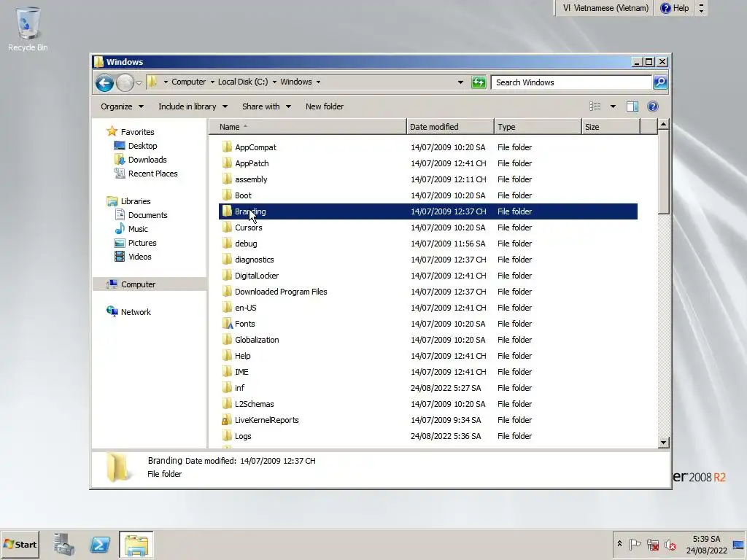The image size is (747, 560).
Task: Go back using the Back arrow button
Action: coord(104,83)
